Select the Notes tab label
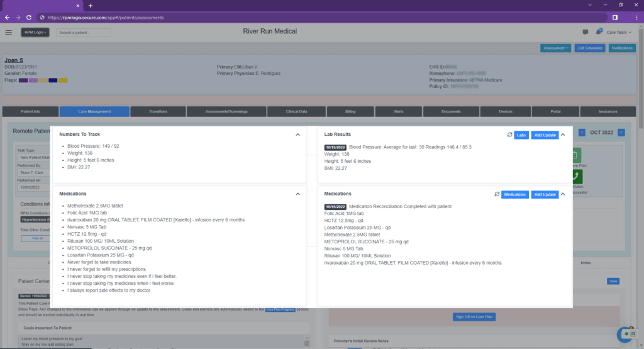This screenshot has height=349, width=644. point(586,263)
